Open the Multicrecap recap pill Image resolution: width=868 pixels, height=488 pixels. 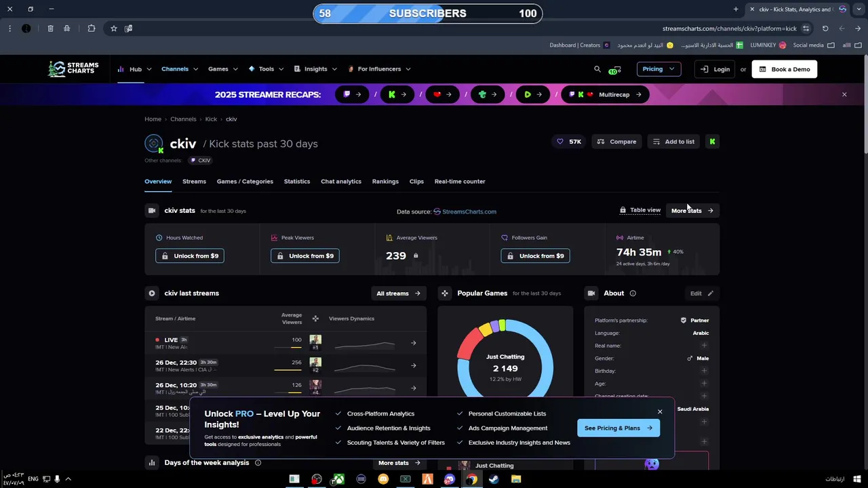(606, 94)
